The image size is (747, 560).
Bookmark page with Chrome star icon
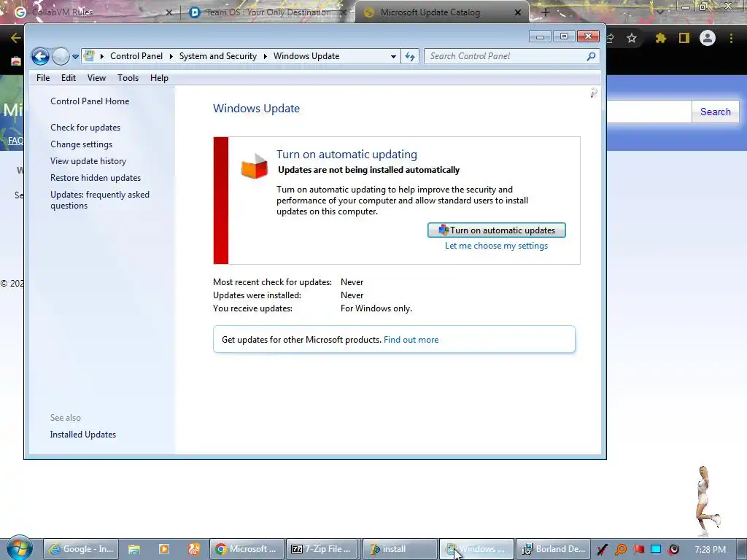point(632,38)
